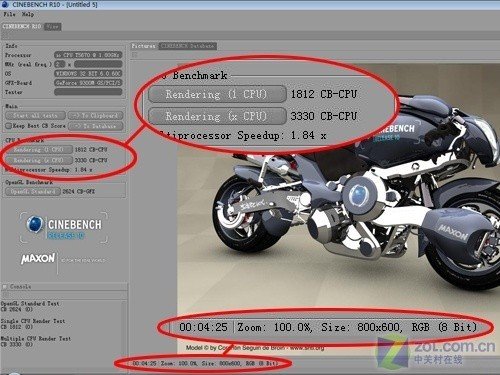This screenshot has width=500, height=375.
Task: Run the small Rendering (x CPU) test button
Action: (x=39, y=160)
